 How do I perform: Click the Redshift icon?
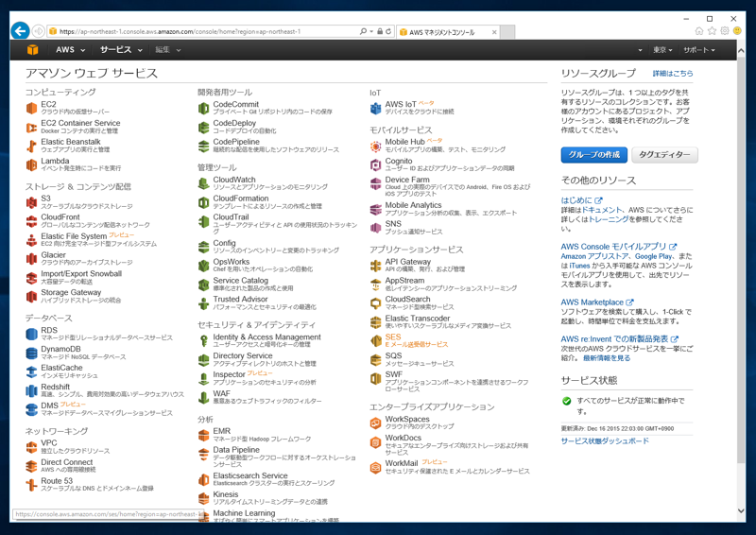coord(31,390)
